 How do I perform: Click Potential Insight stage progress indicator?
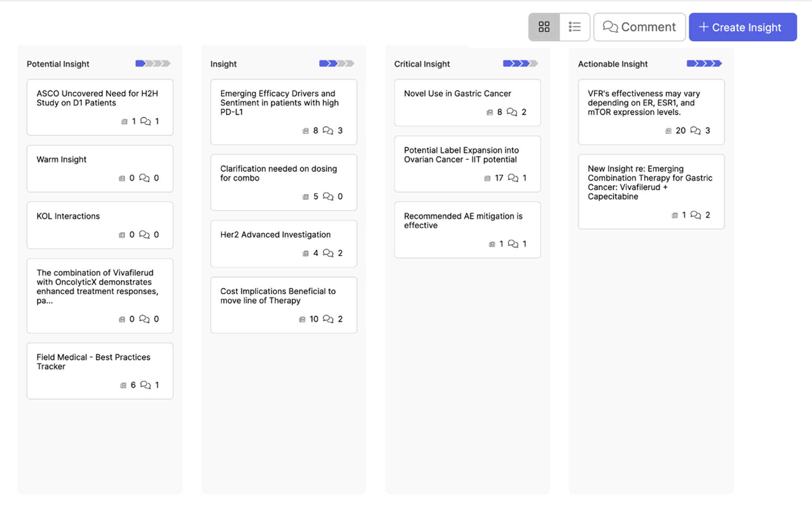tap(153, 63)
